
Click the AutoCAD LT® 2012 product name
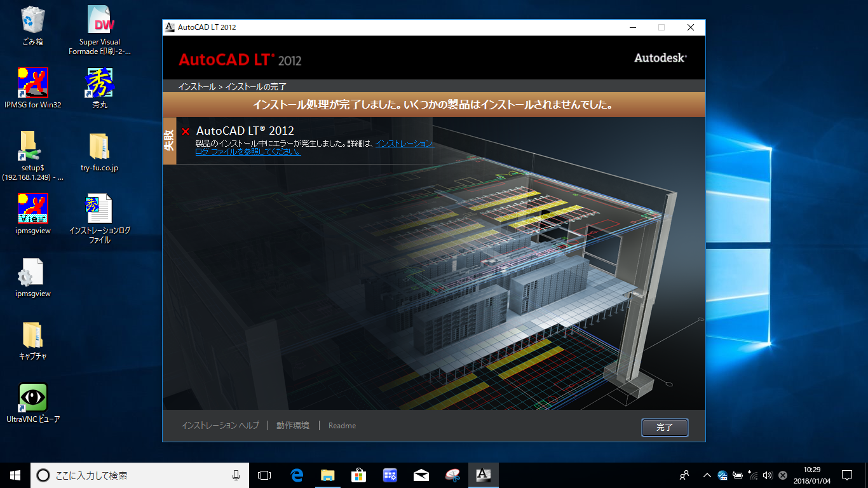tap(245, 131)
